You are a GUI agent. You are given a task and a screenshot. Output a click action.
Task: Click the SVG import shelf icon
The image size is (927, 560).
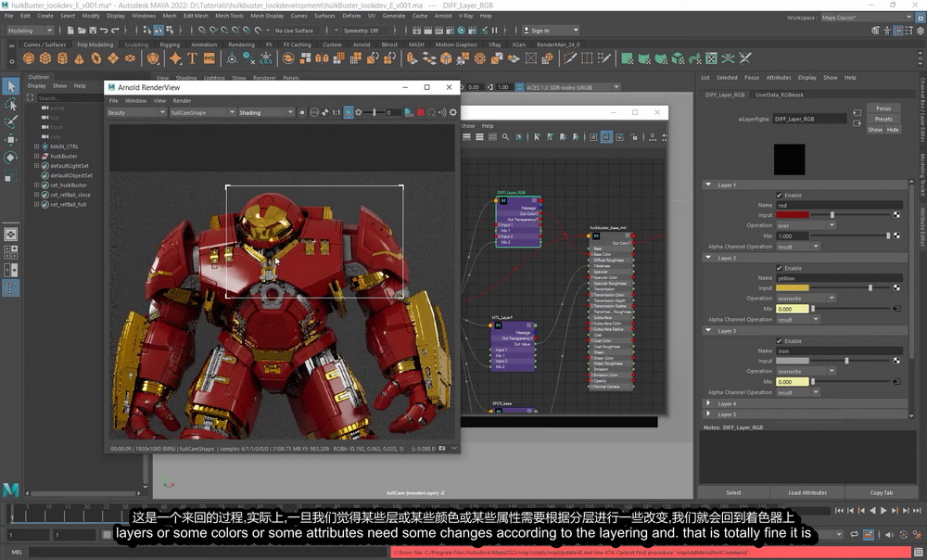click(x=210, y=58)
